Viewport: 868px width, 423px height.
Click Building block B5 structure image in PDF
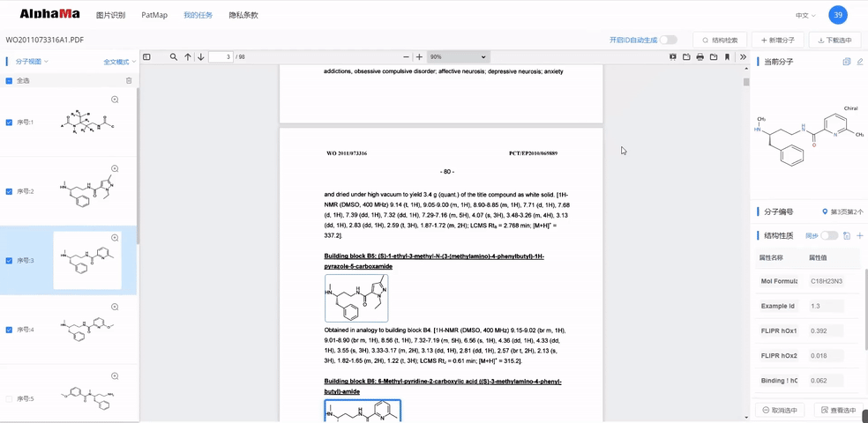coord(356,298)
